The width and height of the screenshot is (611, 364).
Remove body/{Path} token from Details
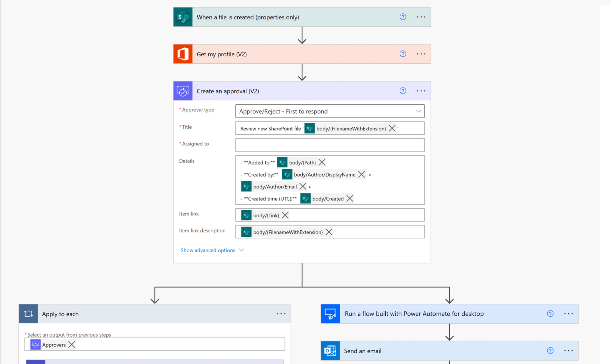point(322,163)
